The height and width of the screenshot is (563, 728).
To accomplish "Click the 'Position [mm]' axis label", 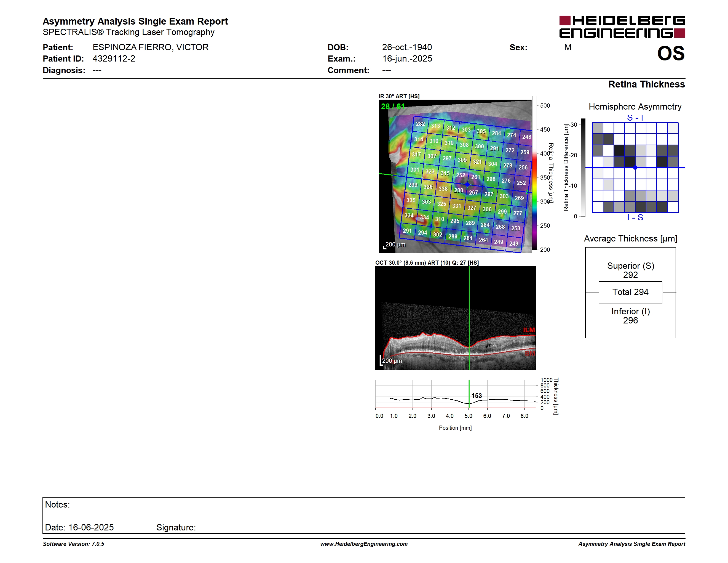I will point(455,428).
